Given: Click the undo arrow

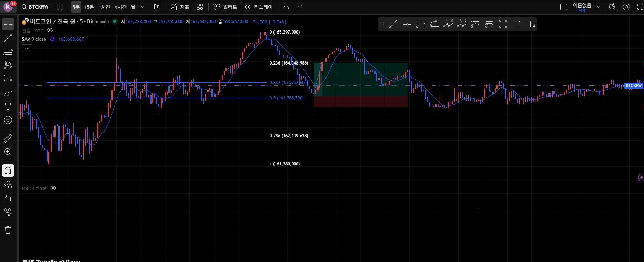Looking at the screenshot, I should (x=286, y=7).
